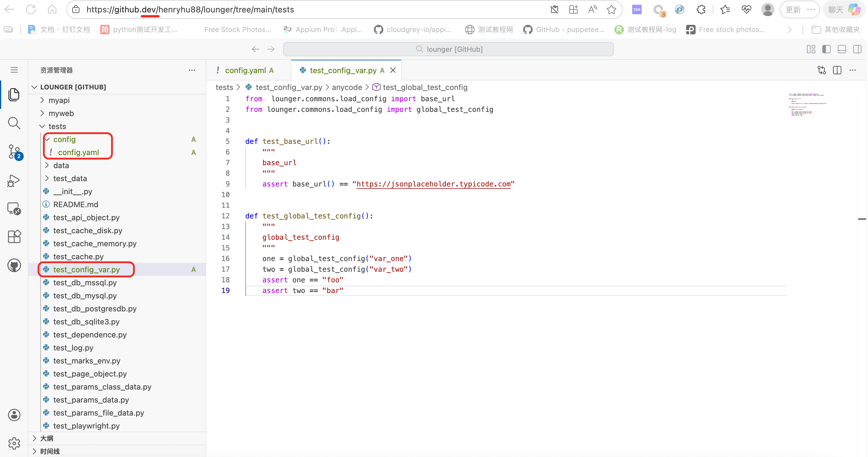The image size is (868, 457).
Task: Toggle the bottom panel visibility
Action: tap(842, 49)
